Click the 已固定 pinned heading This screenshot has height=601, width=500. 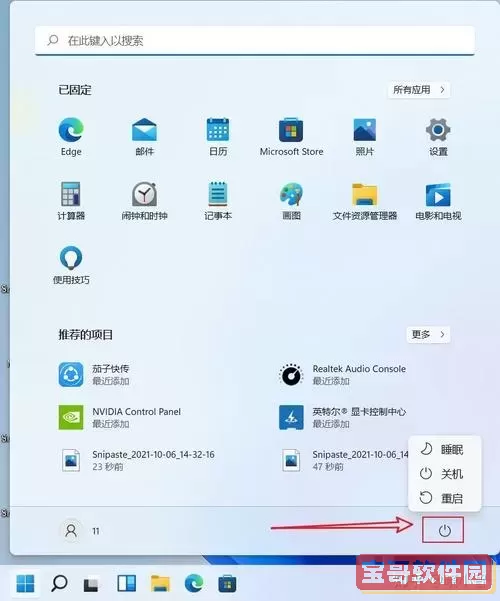tap(75, 90)
